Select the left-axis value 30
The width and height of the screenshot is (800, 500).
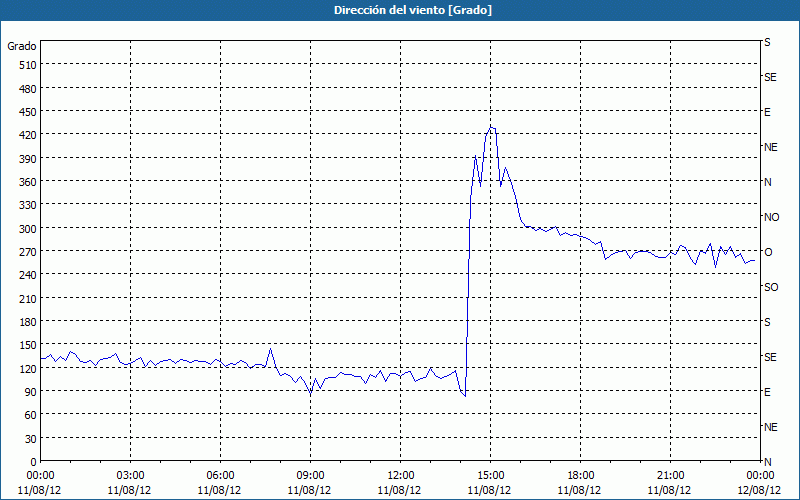pos(31,439)
